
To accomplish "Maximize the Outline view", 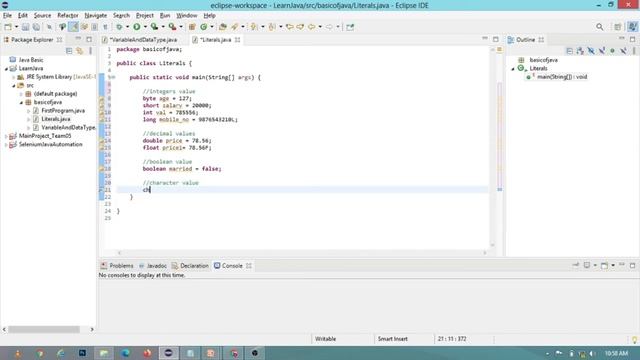I will tap(632, 39).
